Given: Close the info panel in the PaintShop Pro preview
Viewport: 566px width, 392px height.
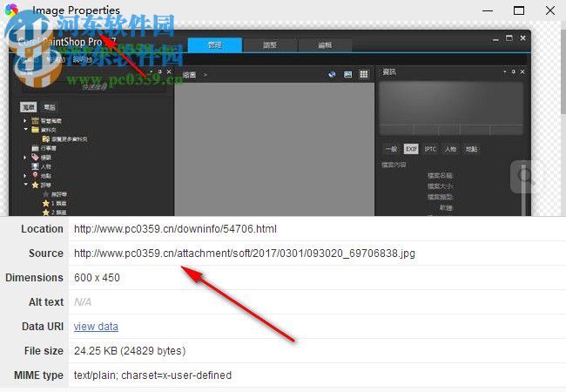Looking at the screenshot, I should click(522, 71).
